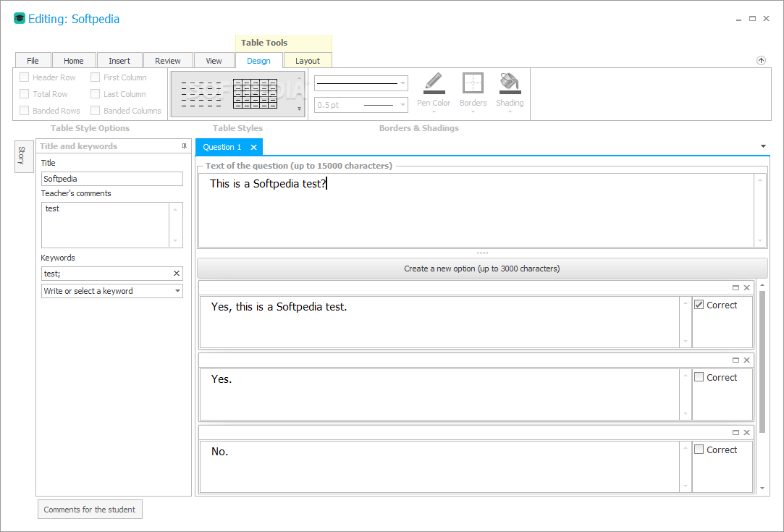Clear the keywords field with the X icon
The width and height of the screenshot is (784, 532).
coord(177,274)
